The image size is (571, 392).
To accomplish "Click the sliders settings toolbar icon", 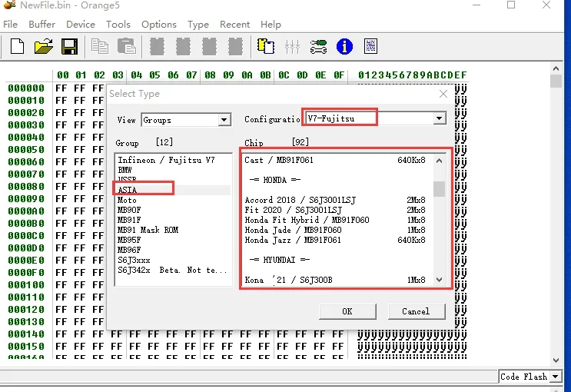I will (x=293, y=47).
